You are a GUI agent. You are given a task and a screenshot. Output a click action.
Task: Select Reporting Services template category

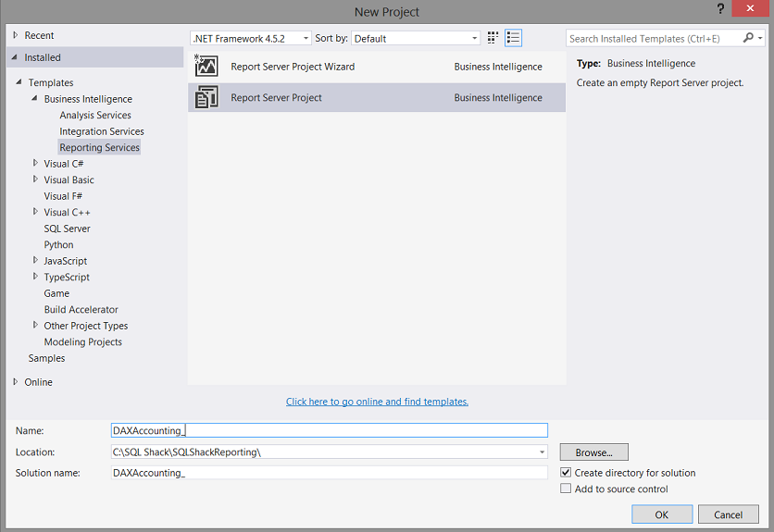99,147
